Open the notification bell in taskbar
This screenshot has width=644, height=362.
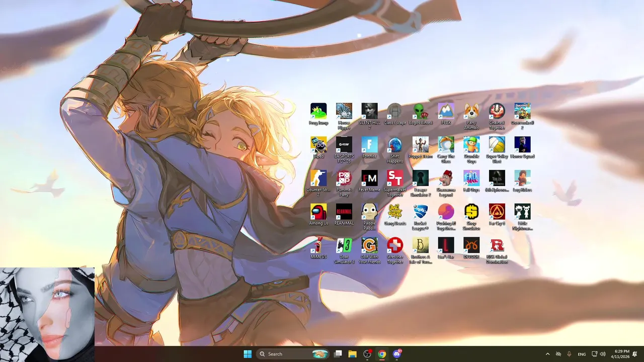(x=635, y=354)
